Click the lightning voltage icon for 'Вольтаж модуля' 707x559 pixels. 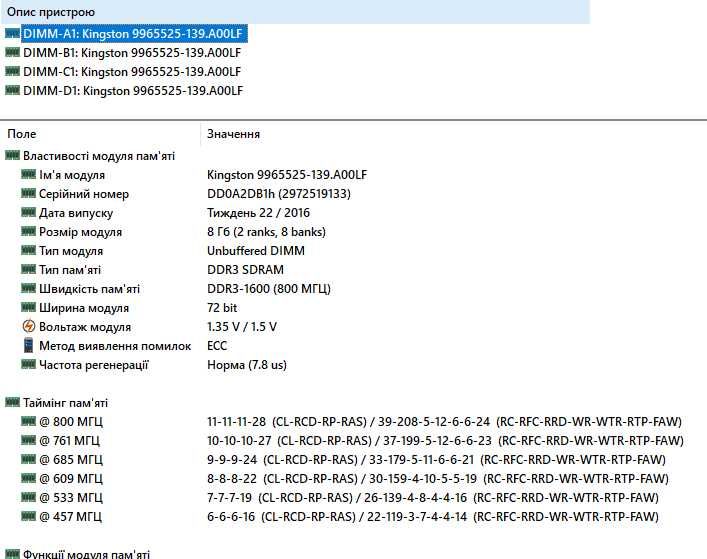[28, 326]
